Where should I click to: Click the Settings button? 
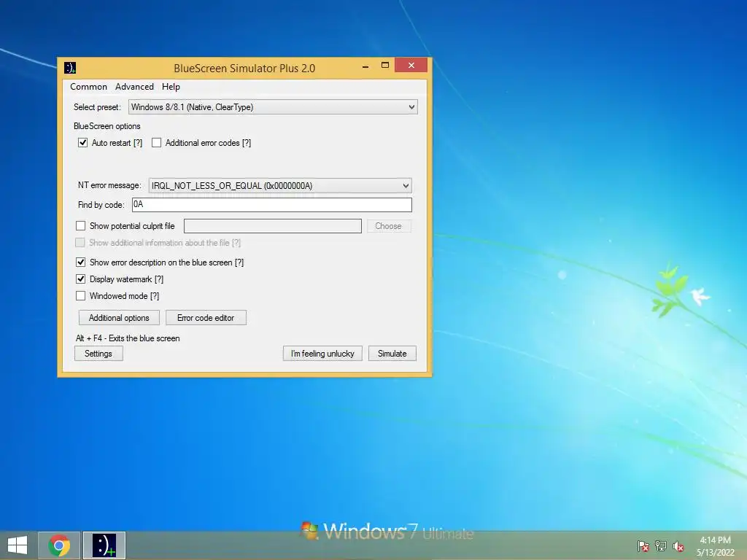point(98,354)
